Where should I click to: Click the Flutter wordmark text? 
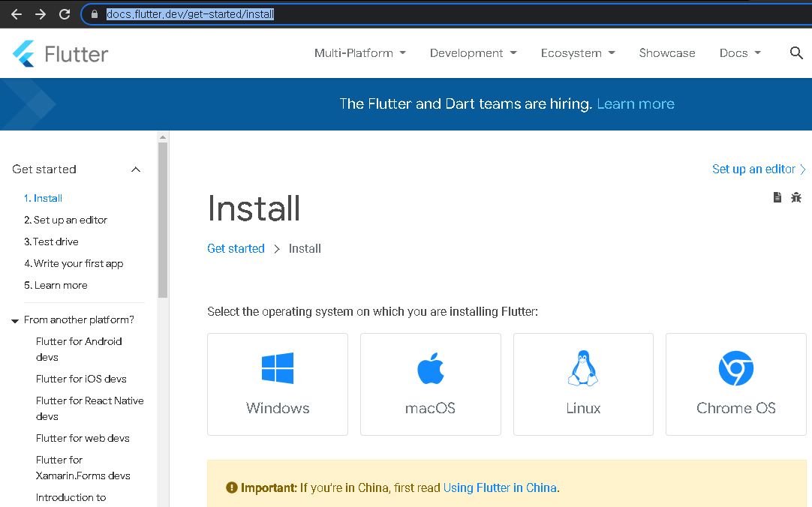point(76,54)
